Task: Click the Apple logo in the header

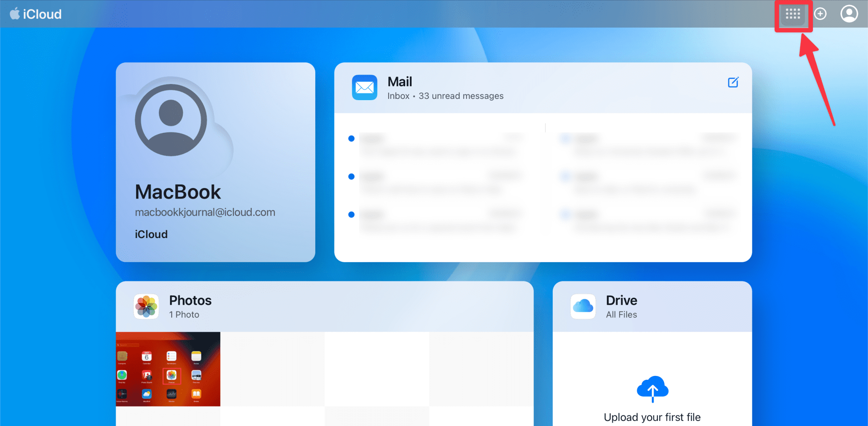Action: point(15,14)
